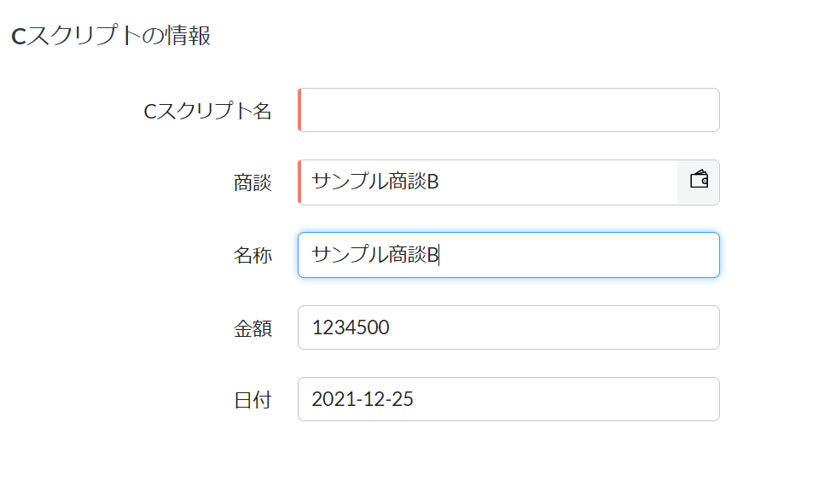Click the 日付 field label
This screenshot has height=504, width=830.
pos(252,400)
